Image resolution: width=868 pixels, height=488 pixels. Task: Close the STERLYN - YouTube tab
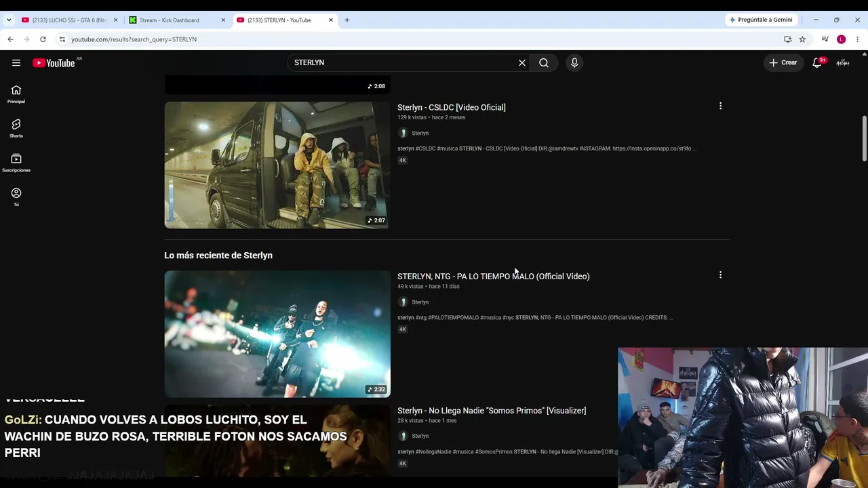[x=331, y=20]
